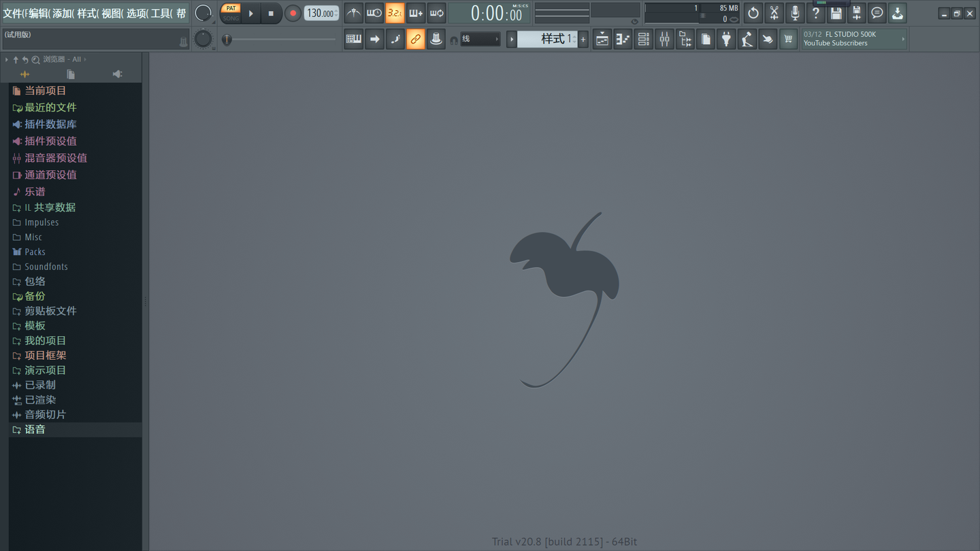980x551 pixels.
Task: Adjust the master swing knob at top
Action: pos(203,13)
